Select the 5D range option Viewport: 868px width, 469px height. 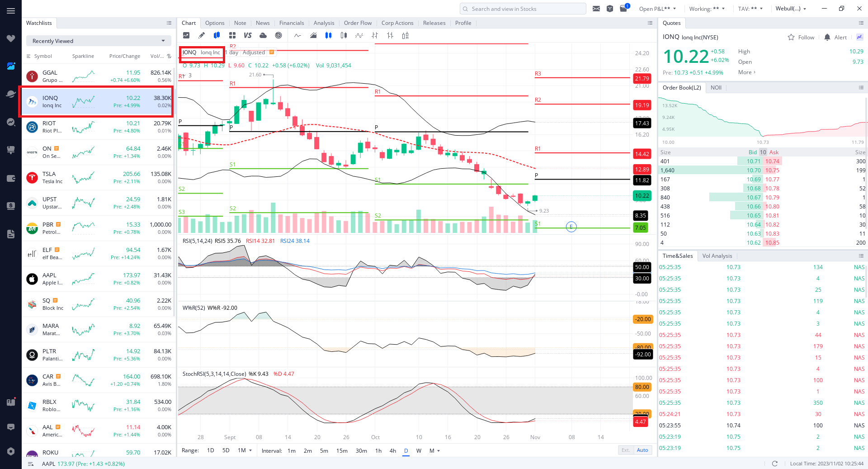[226, 450]
